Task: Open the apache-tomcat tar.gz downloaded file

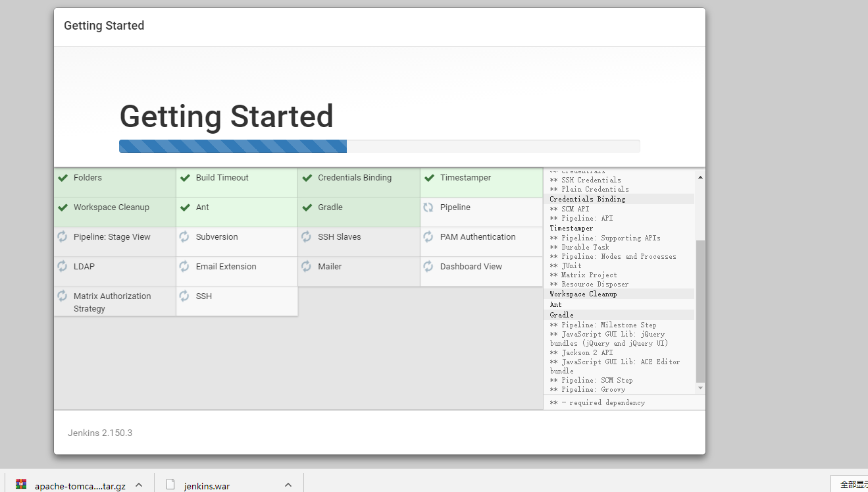Action: 80,486
